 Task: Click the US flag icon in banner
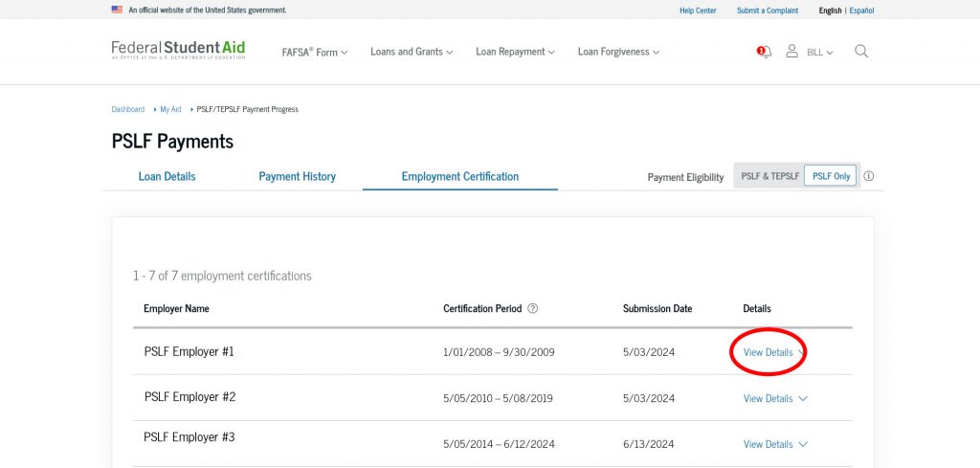coord(117,11)
